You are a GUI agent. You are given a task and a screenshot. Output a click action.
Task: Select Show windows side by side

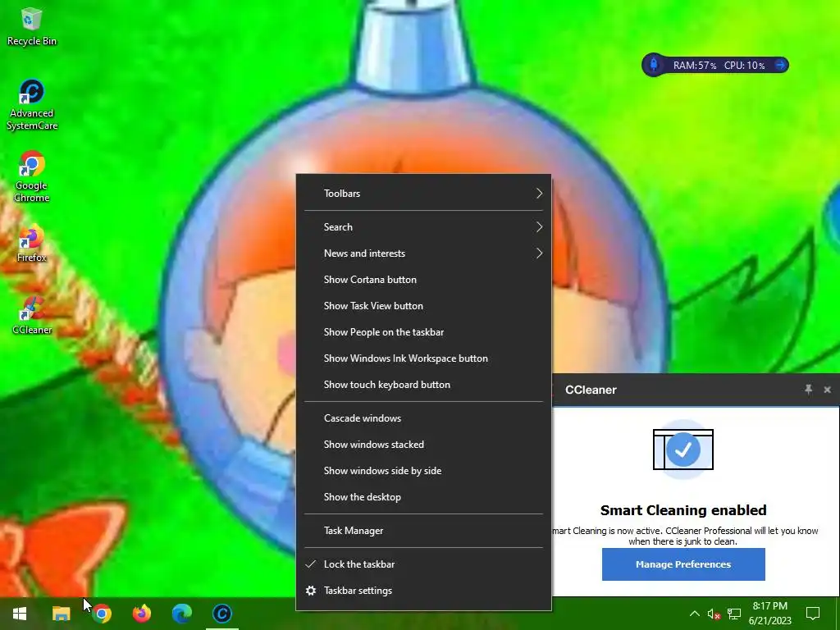pyautogui.click(x=423, y=471)
